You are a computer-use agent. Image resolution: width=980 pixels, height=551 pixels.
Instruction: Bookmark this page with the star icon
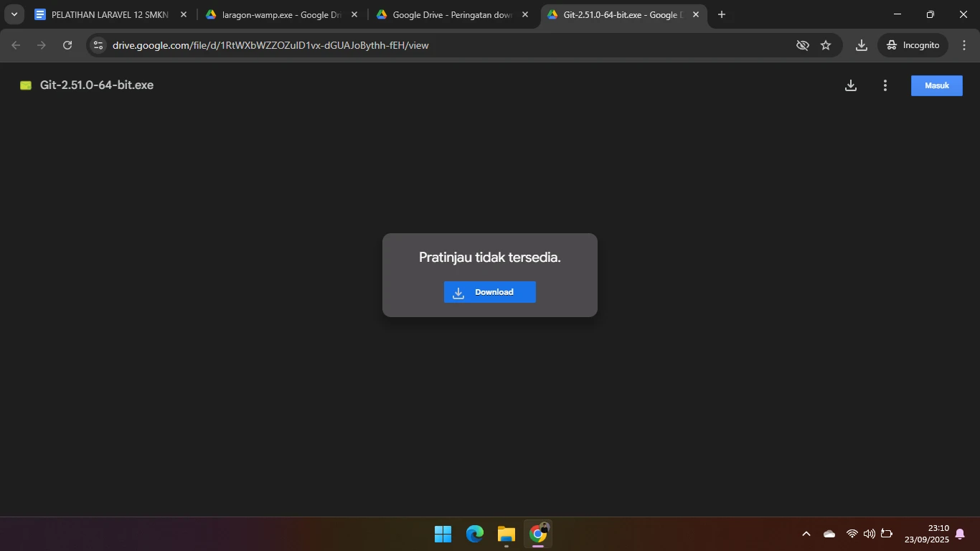pos(826,45)
